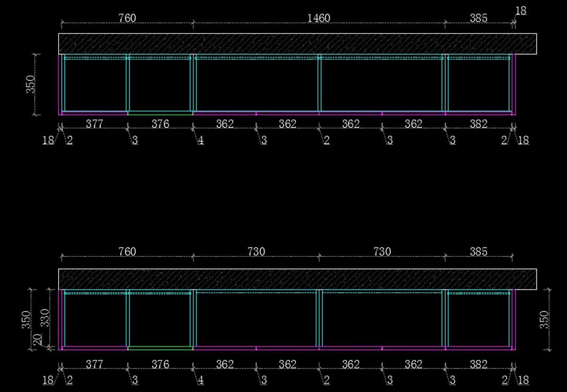Screen dimensions: 567x392
Task: Click the 1460 dimension text in upper drawing
Action: [318, 18]
